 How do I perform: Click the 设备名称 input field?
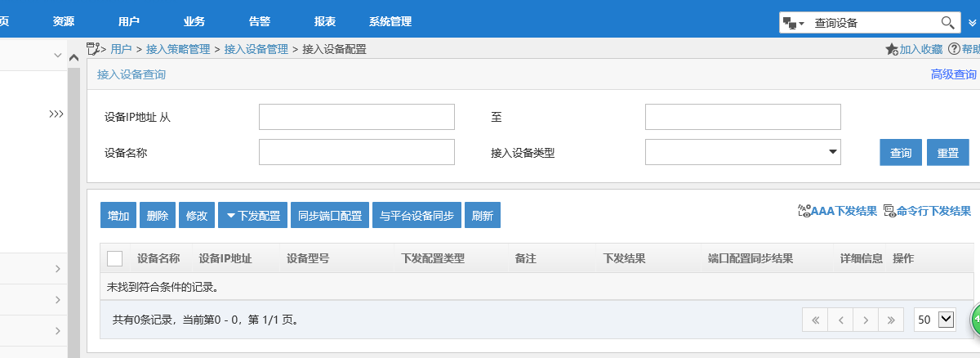[x=357, y=152]
